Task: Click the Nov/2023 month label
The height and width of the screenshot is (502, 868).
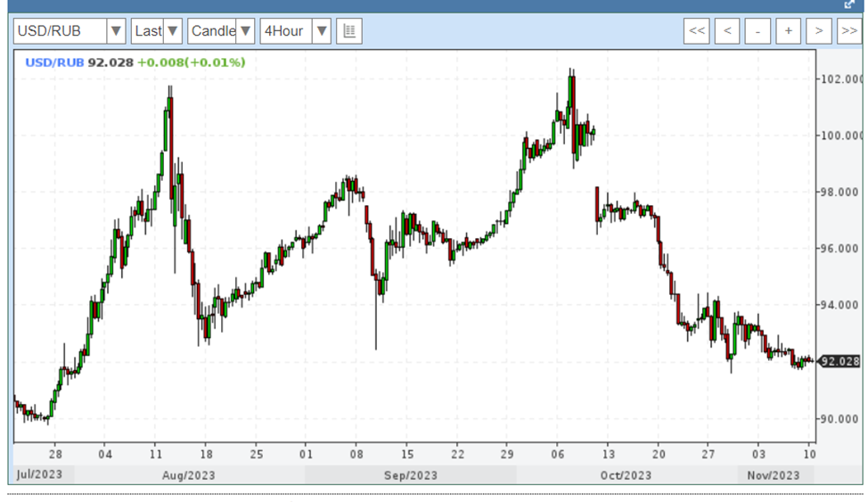Action: tap(774, 475)
